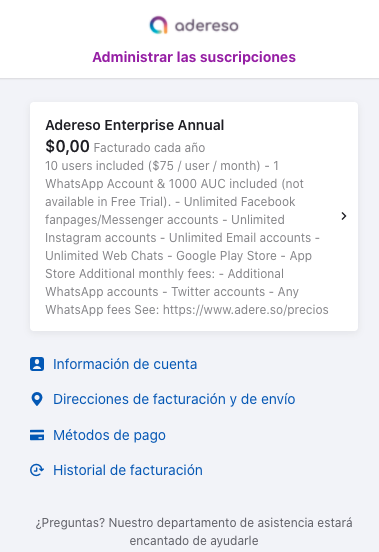Open Información de cuenta

[x=125, y=364]
